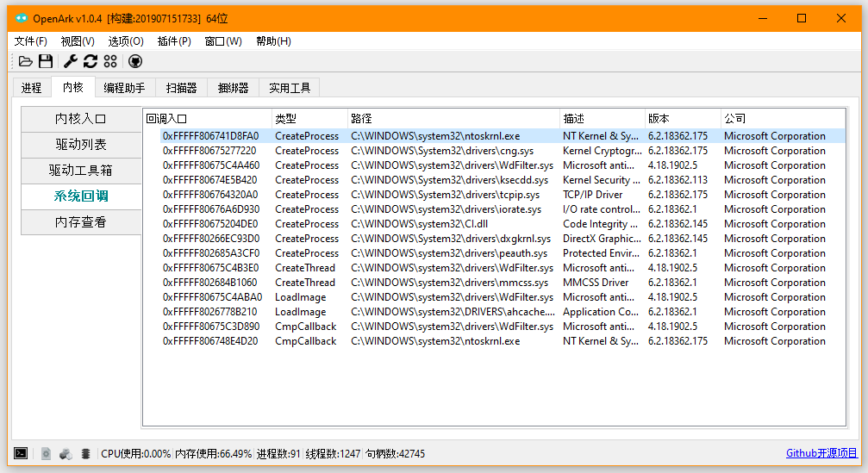This screenshot has height=473, width=868.
Task: Sort by the 路径 column header
Action: 361,119
